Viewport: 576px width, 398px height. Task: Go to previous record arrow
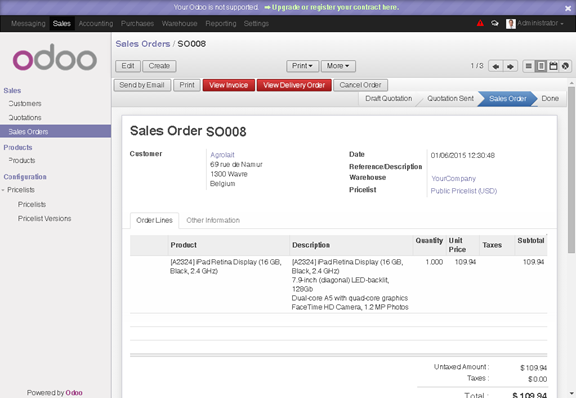(496, 66)
